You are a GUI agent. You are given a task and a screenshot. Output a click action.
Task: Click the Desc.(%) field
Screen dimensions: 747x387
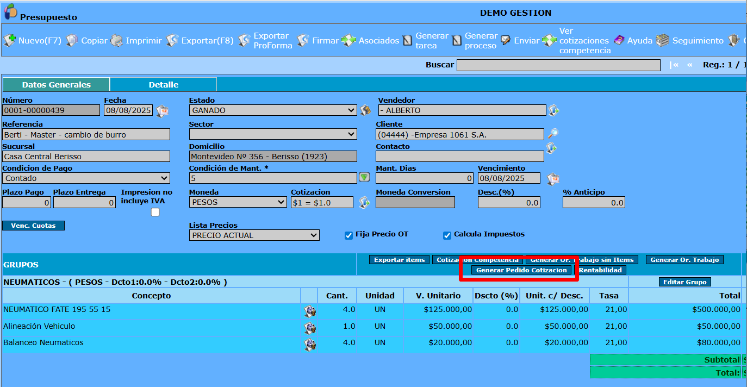pyautogui.click(x=509, y=203)
